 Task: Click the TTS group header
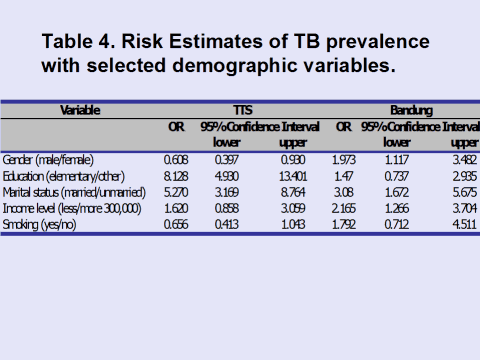click(x=243, y=110)
